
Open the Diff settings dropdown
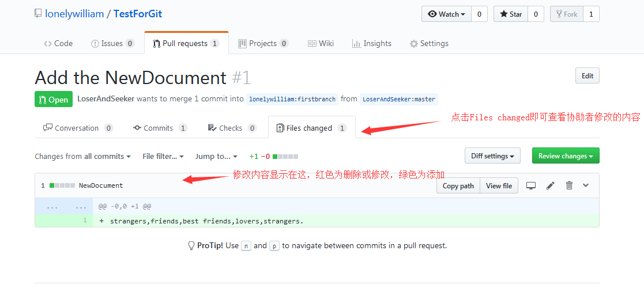pyautogui.click(x=492, y=156)
